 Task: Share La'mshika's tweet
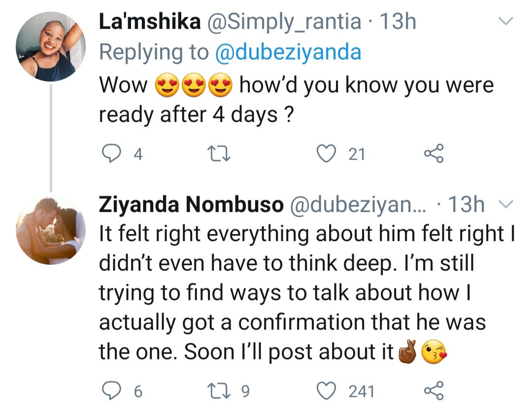(x=433, y=154)
